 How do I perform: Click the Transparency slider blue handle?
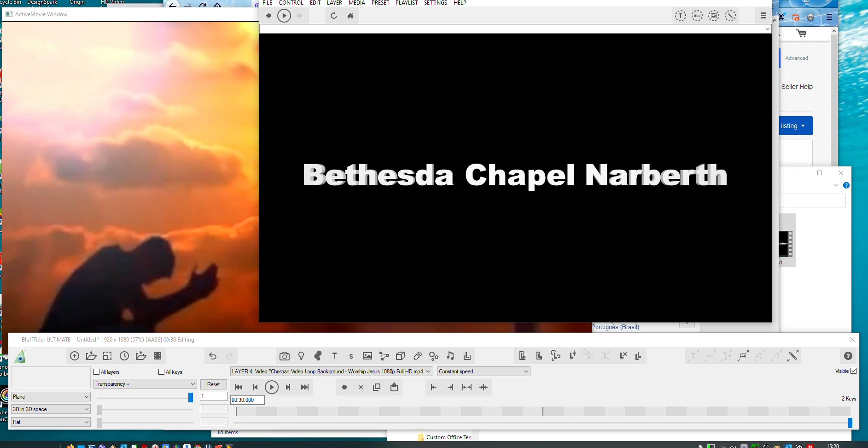(191, 397)
